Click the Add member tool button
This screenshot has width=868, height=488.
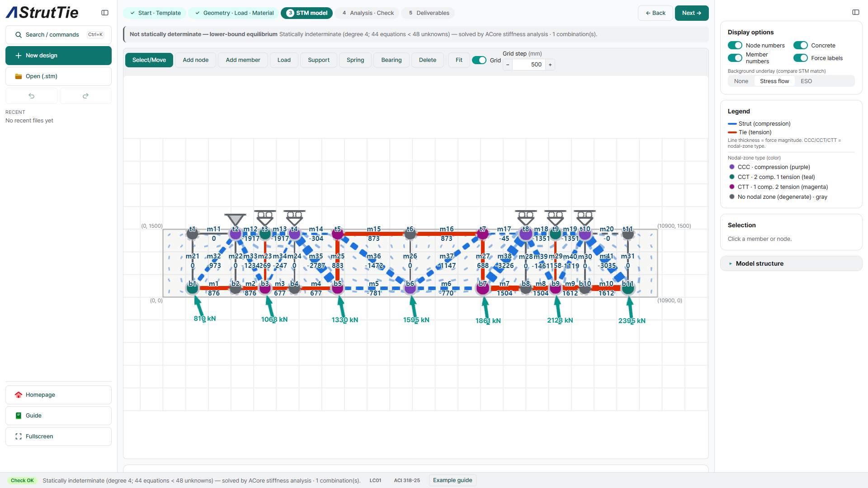(x=243, y=60)
